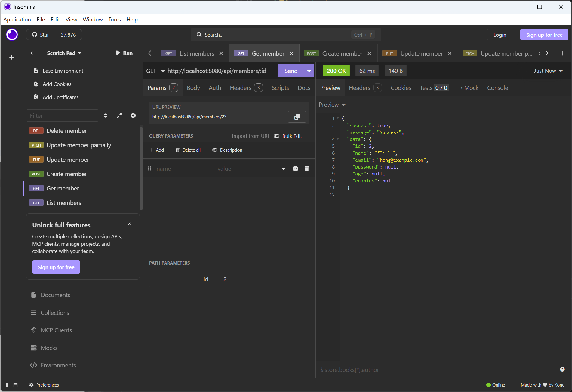Delete the empty query parameter row
This screenshot has height=392, width=572.
307,169
